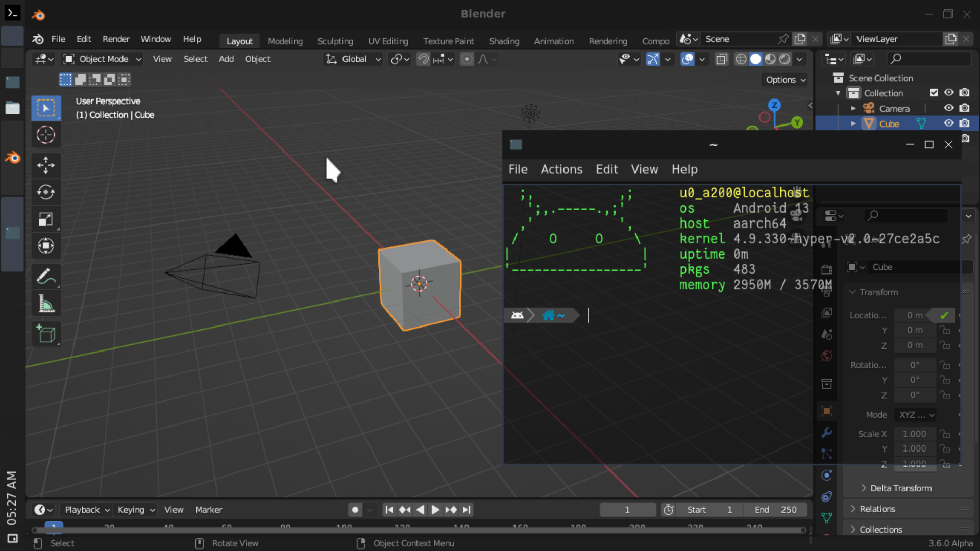Click the Scale X value slider

click(914, 434)
